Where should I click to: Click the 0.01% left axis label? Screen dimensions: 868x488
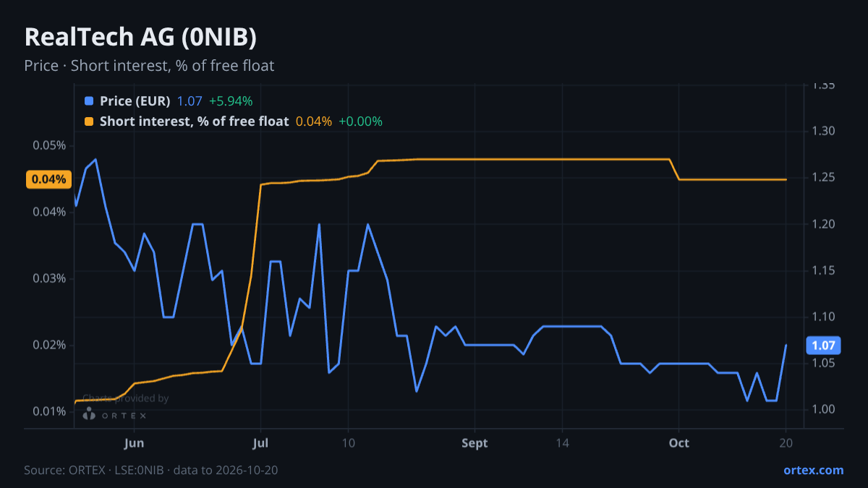[49, 411]
